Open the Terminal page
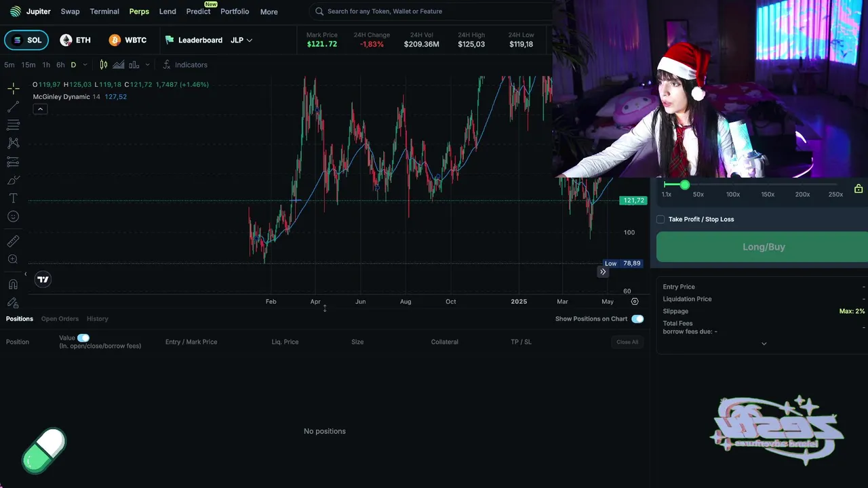The height and width of the screenshot is (488, 868). (104, 12)
